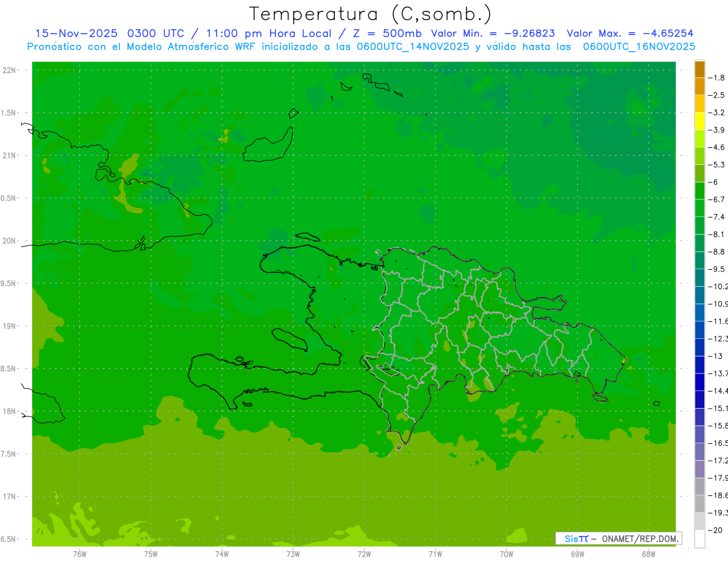This screenshot has width=728, height=562.
Task: Click the '-8.1' color scale label
Action: tap(716, 234)
